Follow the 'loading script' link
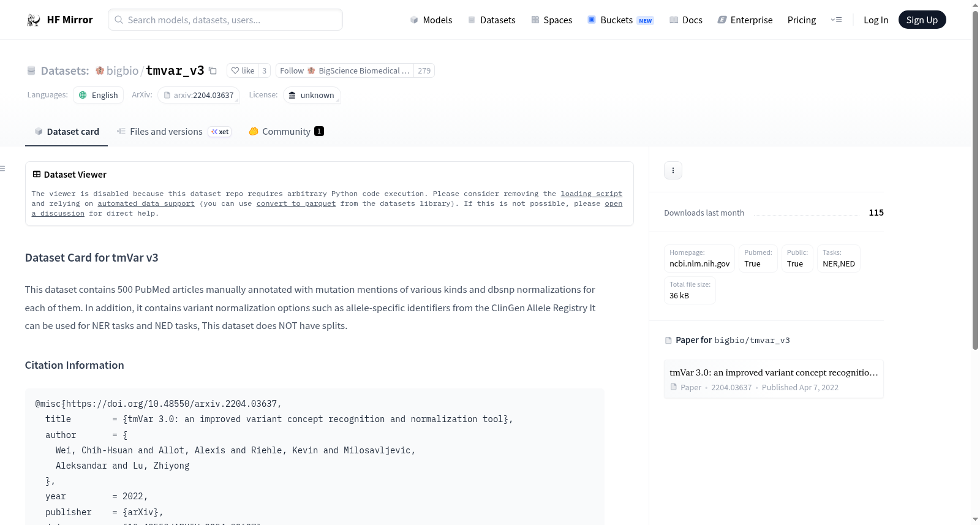The image size is (980, 525). pos(591,194)
